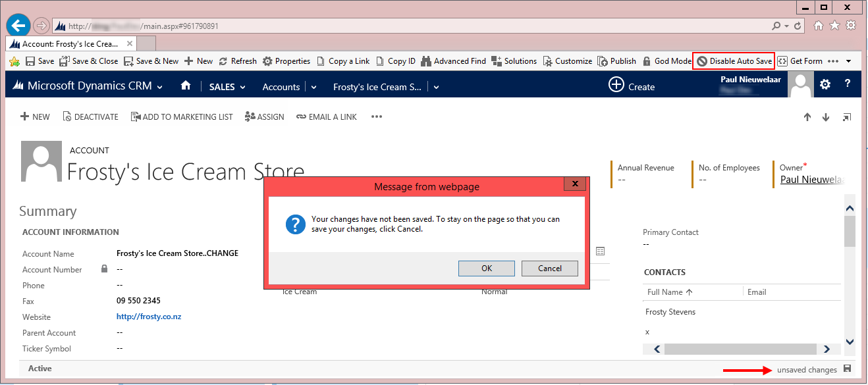Expand the Frosty's Ice Cream record dropdown

pos(436,87)
